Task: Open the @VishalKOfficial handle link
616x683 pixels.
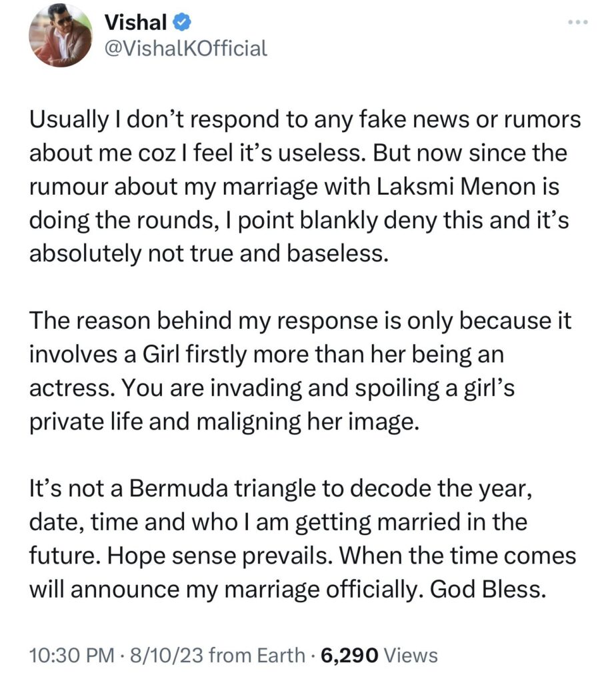Action: pos(186,49)
